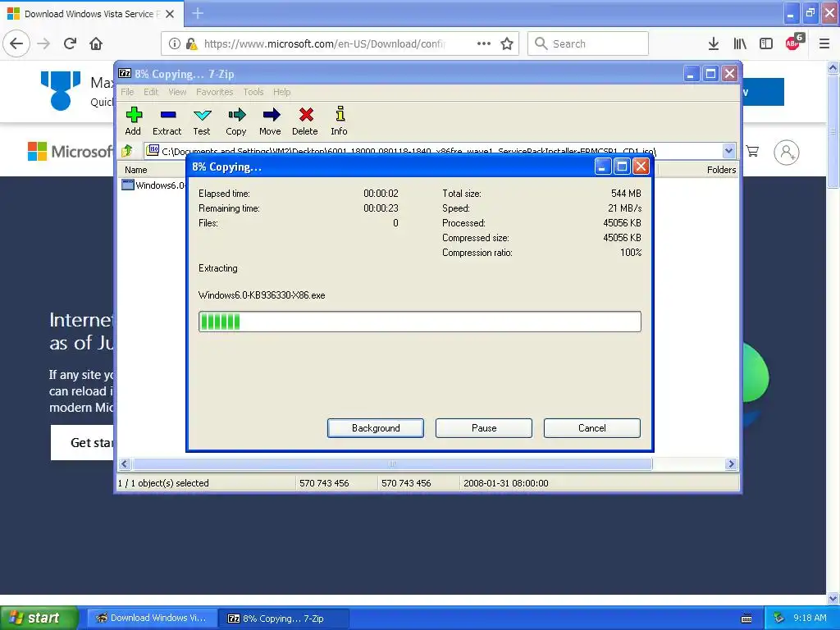Click Firefox back button
This screenshot has width=840, height=630.
16,44
